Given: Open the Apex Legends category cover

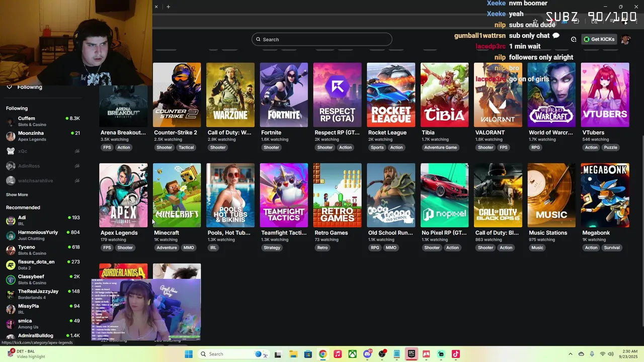Looking at the screenshot, I should (x=123, y=195).
